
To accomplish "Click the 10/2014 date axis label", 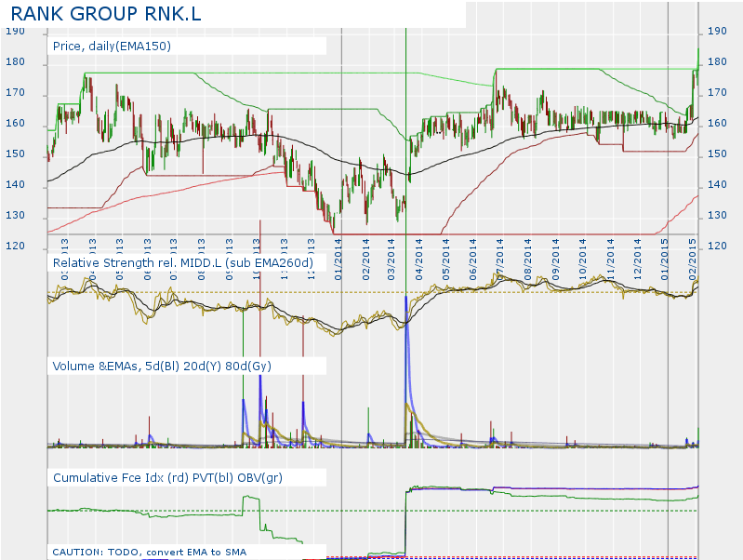I will [x=582, y=260].
